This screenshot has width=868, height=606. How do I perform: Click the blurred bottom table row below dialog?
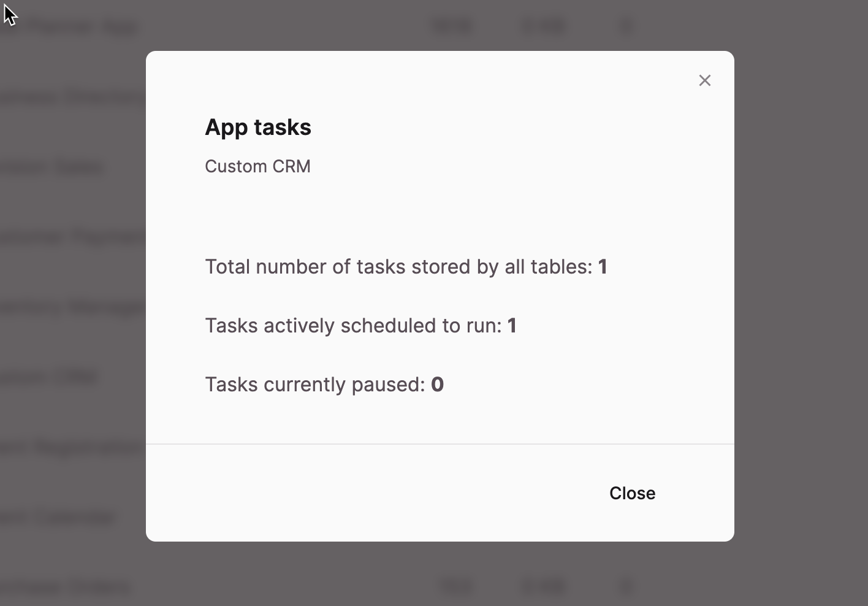click(319, 587)
